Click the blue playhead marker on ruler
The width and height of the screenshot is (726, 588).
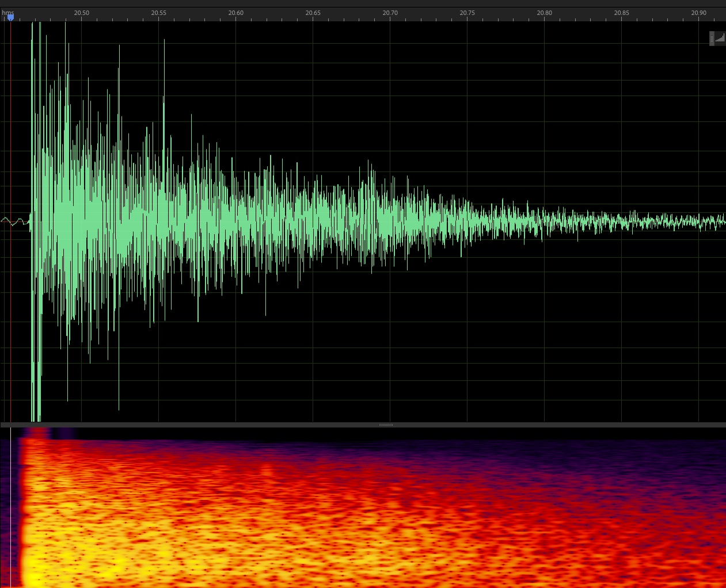(x=10, y=18)
